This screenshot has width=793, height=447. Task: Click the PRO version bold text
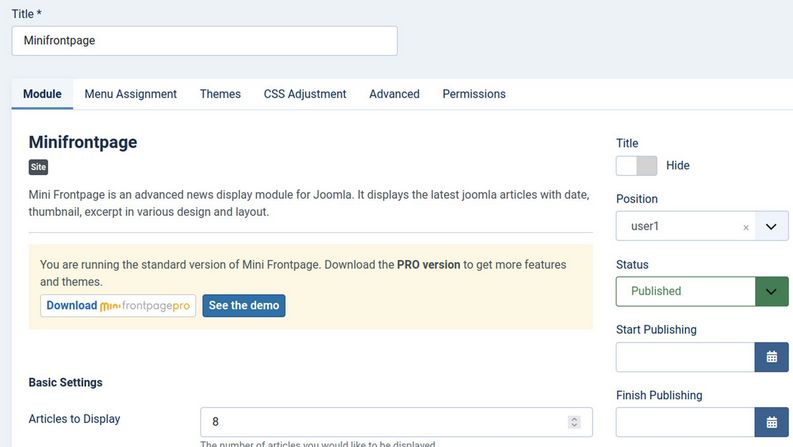coord(428,265)
